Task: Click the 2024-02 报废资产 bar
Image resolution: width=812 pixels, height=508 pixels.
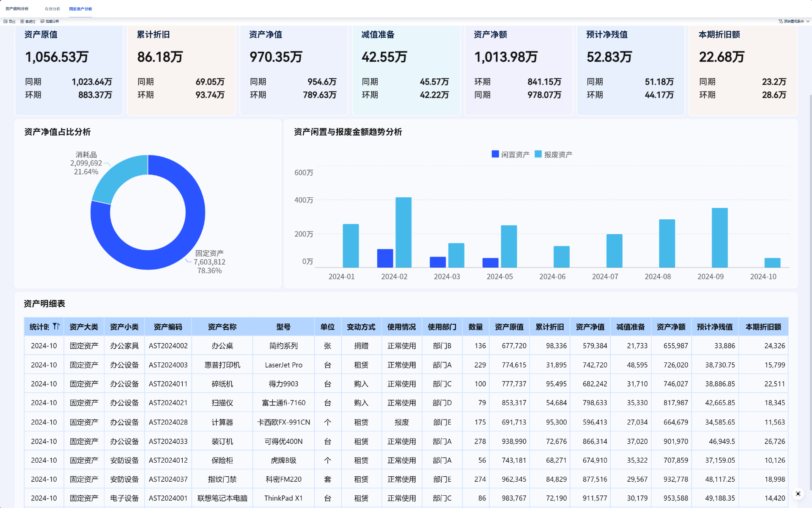Action: click(x=403, y=232)
